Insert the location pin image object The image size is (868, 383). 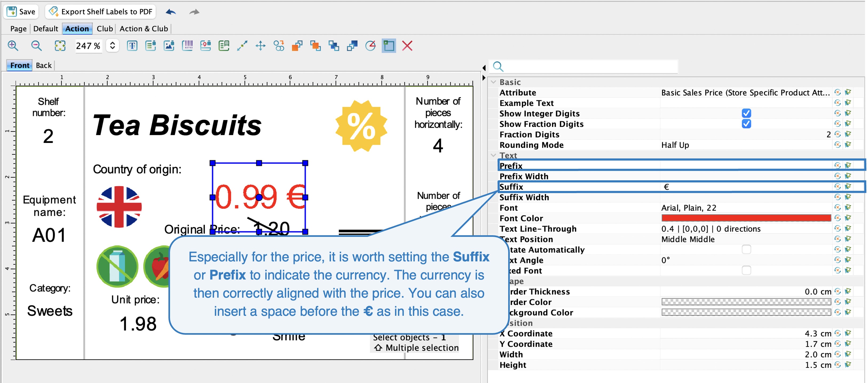206,46
